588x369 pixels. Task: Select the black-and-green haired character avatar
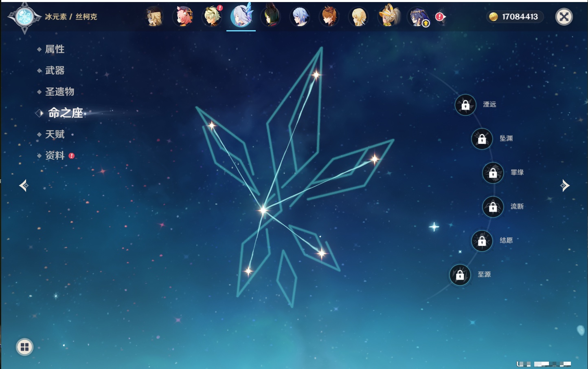click(x=271, y=17)
